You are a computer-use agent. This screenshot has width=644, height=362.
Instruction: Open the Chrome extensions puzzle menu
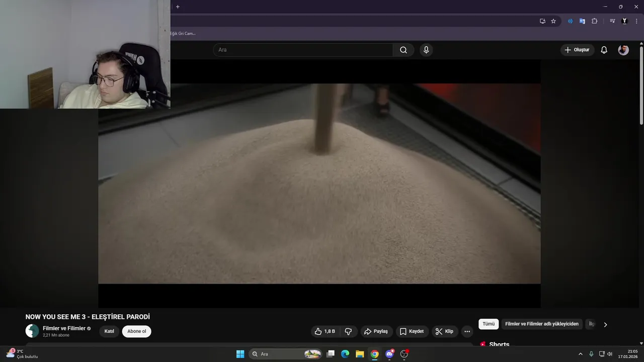point(594,21)
